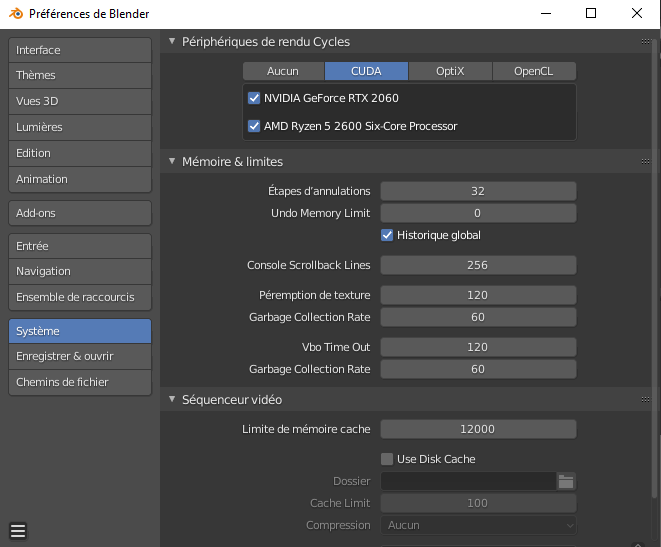Open the Compression dropdown
The width and height of the screenshot is (661, 547).
tap(478, 525)
